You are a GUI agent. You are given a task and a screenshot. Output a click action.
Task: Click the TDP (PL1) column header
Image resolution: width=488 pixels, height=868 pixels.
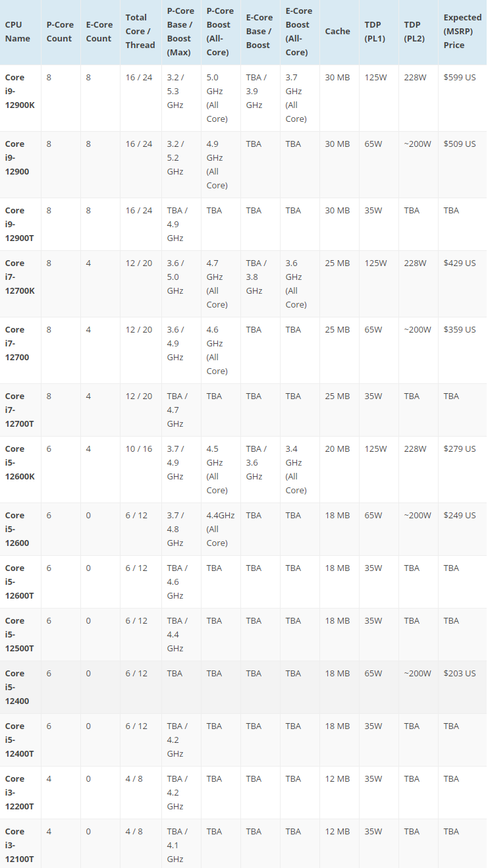pyautogui.click(x=373, y=31)
